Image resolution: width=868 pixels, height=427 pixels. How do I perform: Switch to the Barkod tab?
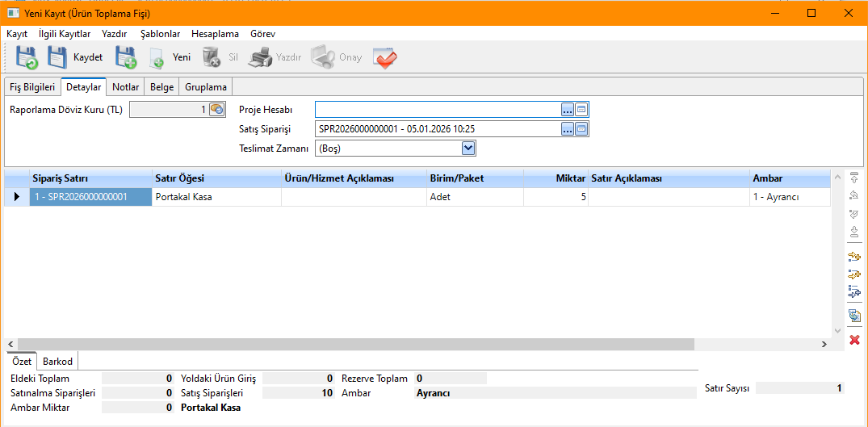58,362
